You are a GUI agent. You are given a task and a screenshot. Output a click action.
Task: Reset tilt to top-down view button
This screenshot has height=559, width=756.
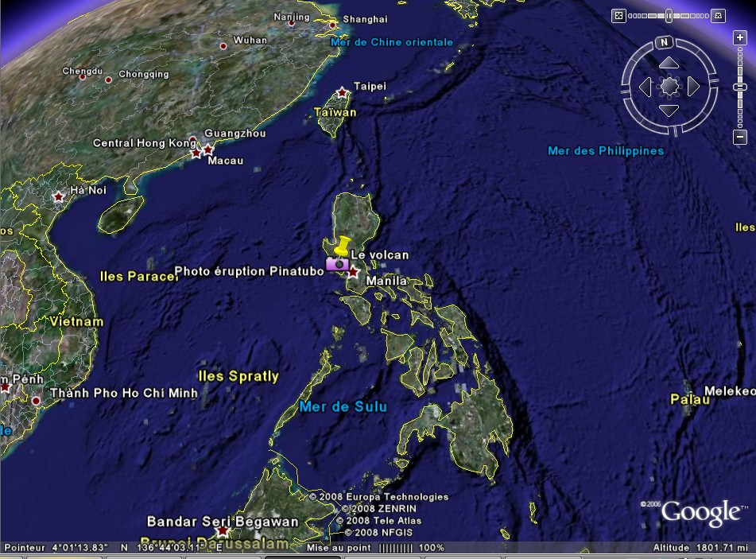pos(619,15)
